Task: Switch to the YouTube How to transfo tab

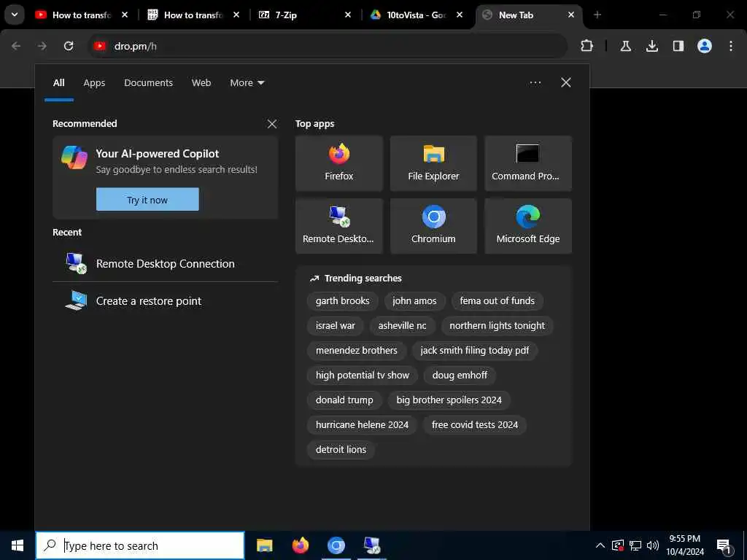Action: (80, 15)
